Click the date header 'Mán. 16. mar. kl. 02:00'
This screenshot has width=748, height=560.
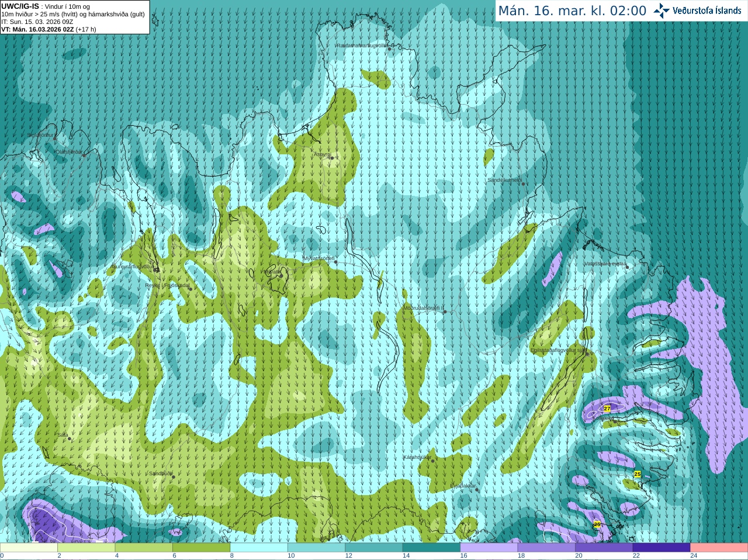(x=572, y=11)
